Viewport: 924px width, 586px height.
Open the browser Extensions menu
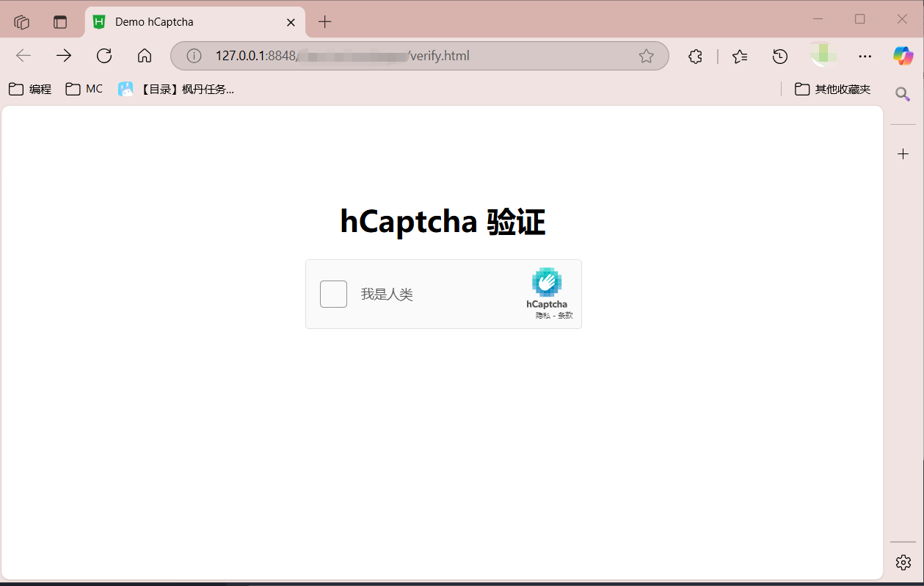(x=695, y=56)
